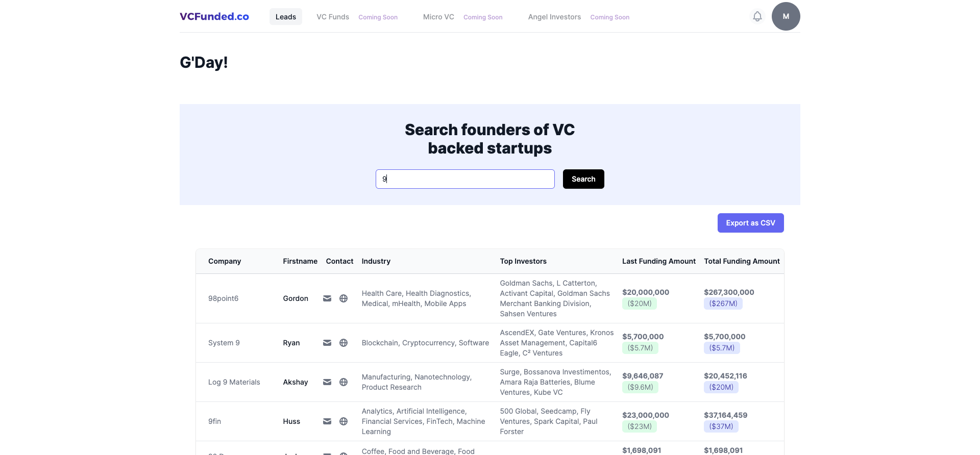
Task: Click the ($37M) total funding badge
Action: tap(721, 426)
